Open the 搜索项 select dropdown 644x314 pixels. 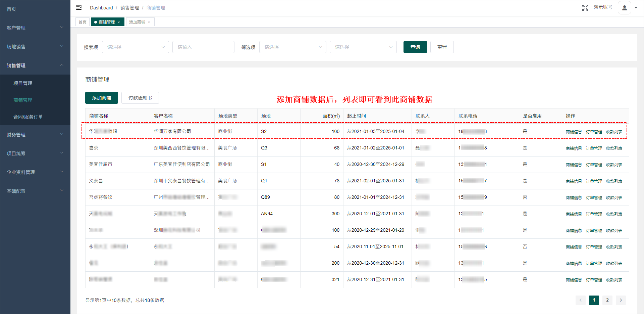136,47
